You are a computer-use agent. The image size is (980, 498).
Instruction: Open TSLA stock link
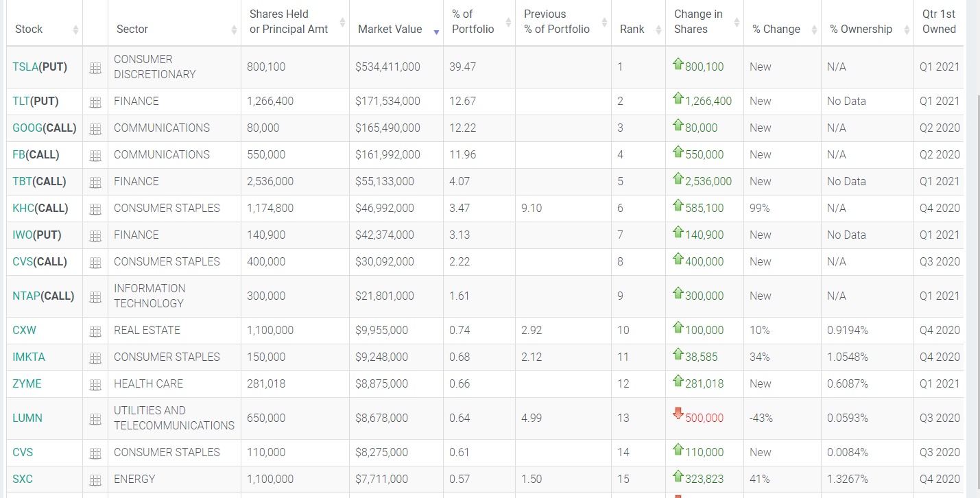(25, 67)
